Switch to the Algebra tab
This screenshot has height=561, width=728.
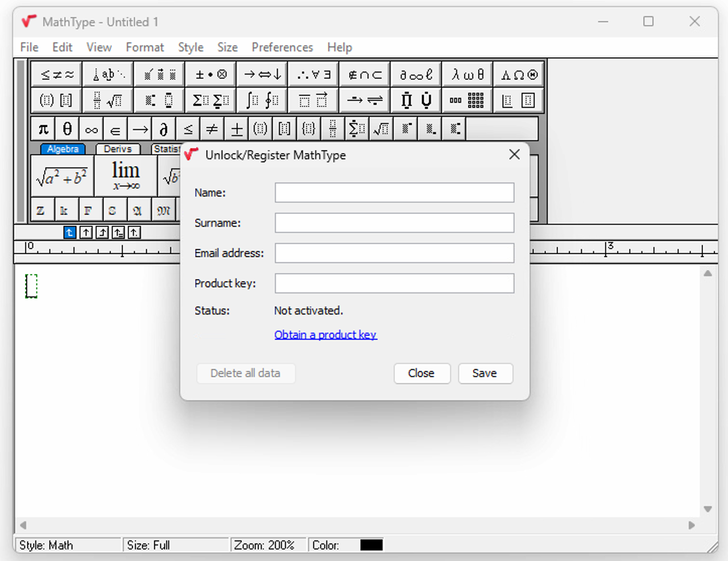click(x=63, y=149)
